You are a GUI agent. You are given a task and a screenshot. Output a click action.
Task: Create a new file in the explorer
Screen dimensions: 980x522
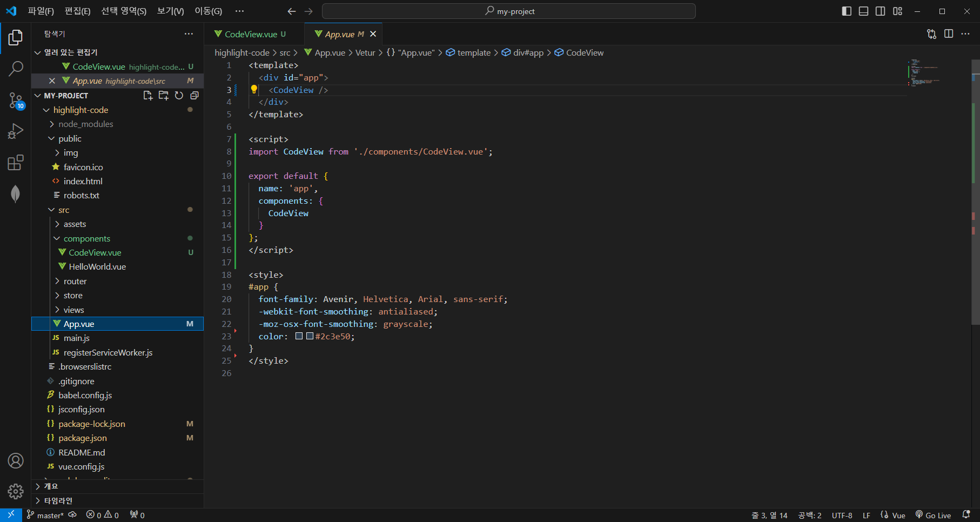147,95
